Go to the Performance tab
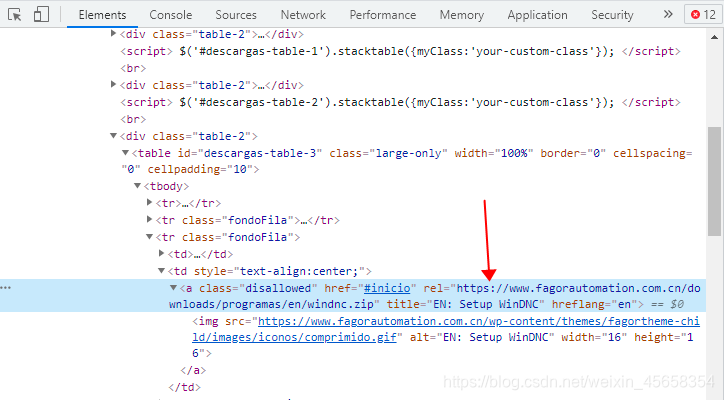This screenshot has height=400, width=724. tap(382, 15)
